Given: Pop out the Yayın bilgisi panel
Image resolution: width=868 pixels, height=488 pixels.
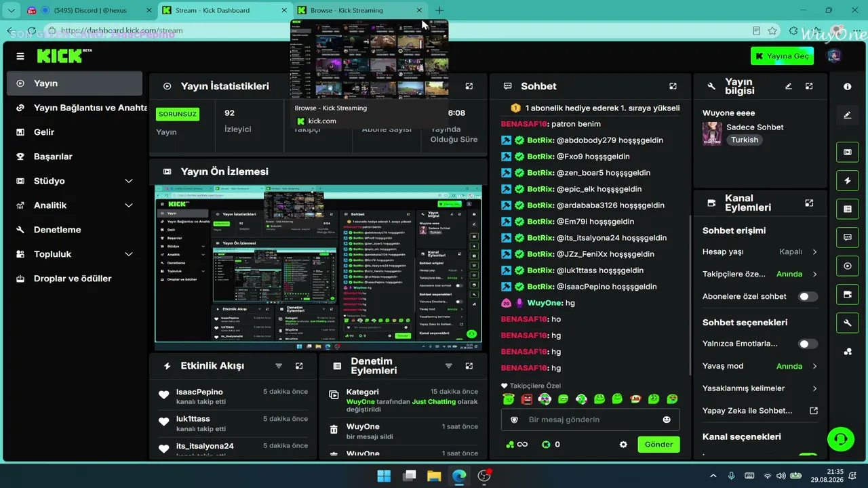Looking at the screenshot, I should (809, 87).
